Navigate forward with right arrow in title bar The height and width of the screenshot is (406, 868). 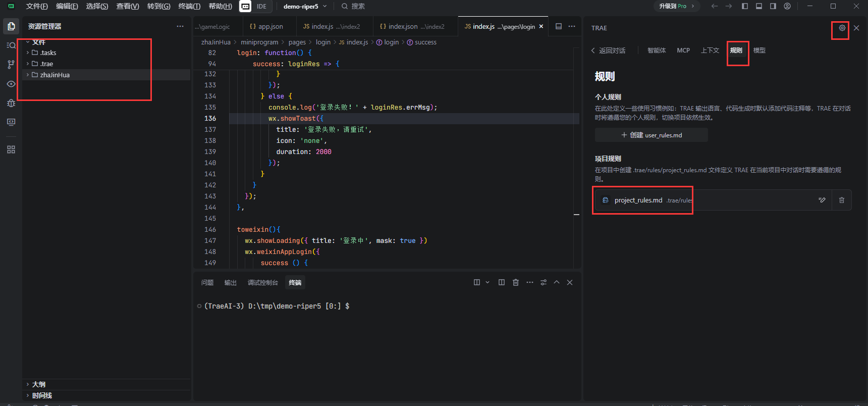[x=729, y=6]
